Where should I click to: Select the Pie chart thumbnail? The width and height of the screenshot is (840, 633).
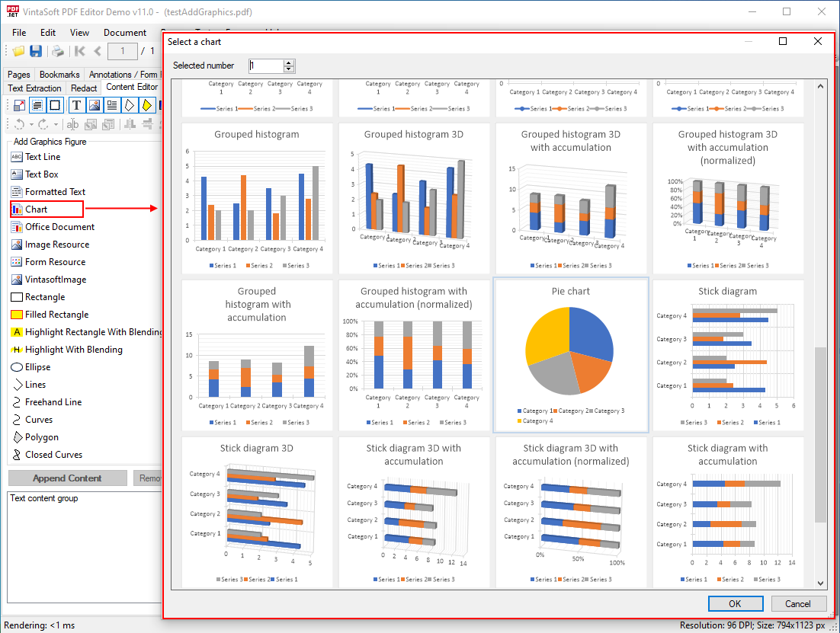(571, 356)
